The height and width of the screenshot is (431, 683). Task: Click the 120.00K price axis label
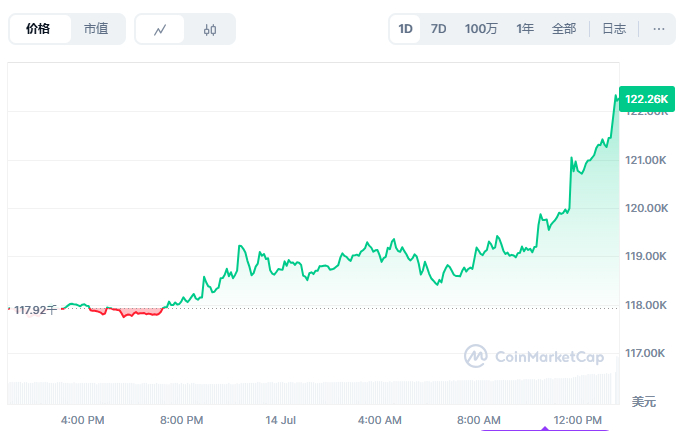645,209
